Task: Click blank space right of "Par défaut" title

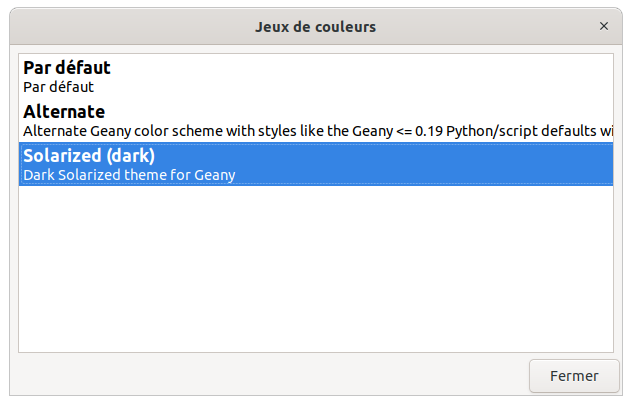Action: click(361, 68)
